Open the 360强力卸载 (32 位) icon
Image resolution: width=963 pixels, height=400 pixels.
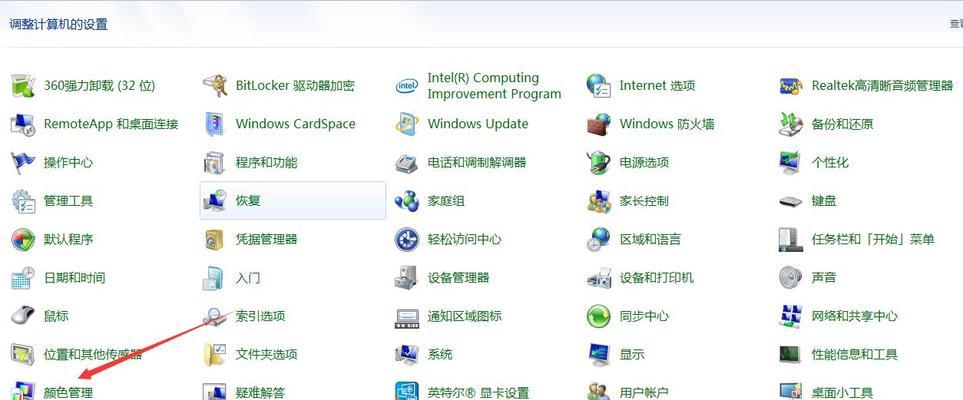pyautogui.click(x=23, y=86)
